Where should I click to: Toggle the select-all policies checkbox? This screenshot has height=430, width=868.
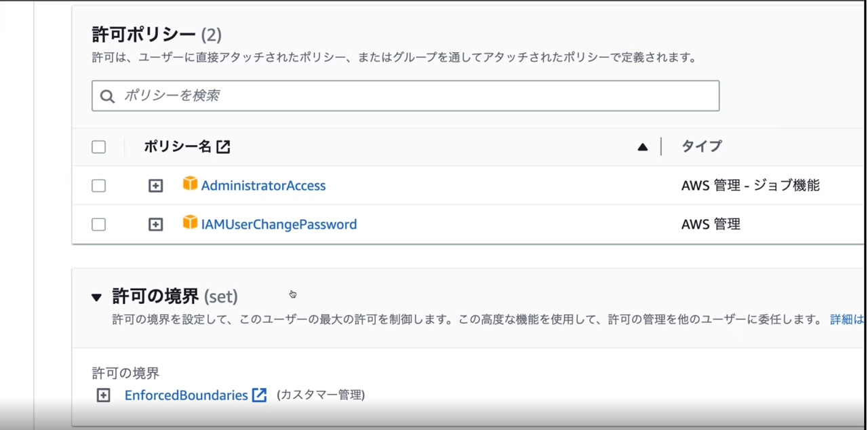pyautogui.click(x=99, y=147)
